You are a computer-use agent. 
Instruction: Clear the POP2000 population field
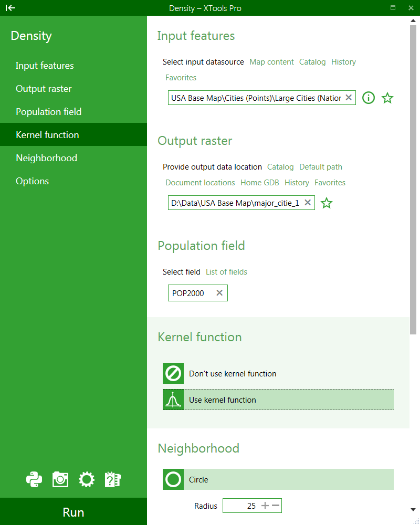pos(219,293)
